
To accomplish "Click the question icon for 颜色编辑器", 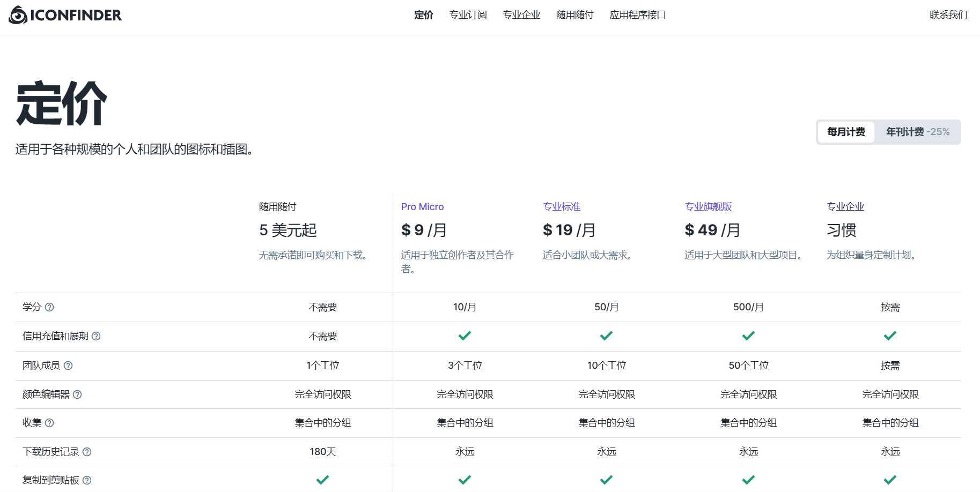I will pos(77,394).
